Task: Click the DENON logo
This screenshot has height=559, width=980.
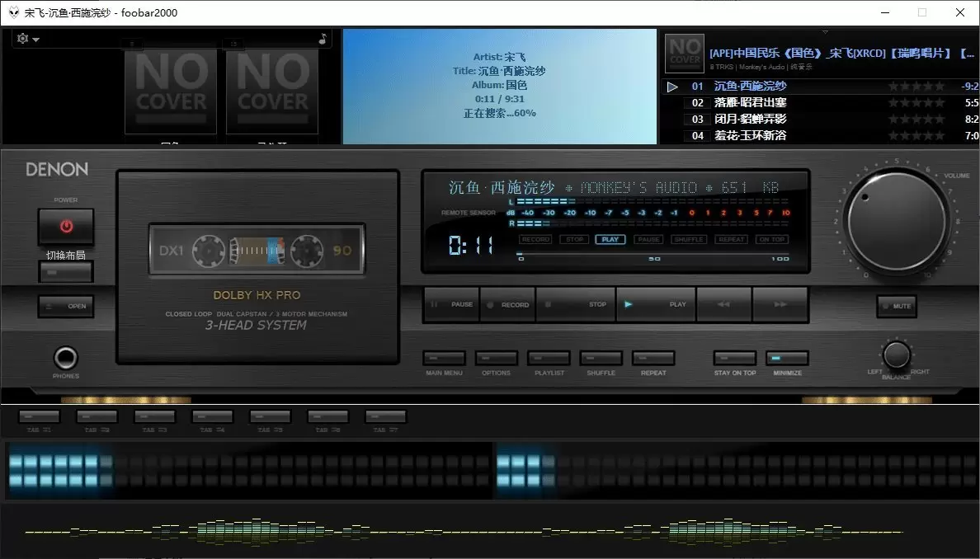Action: coord(57,169)
